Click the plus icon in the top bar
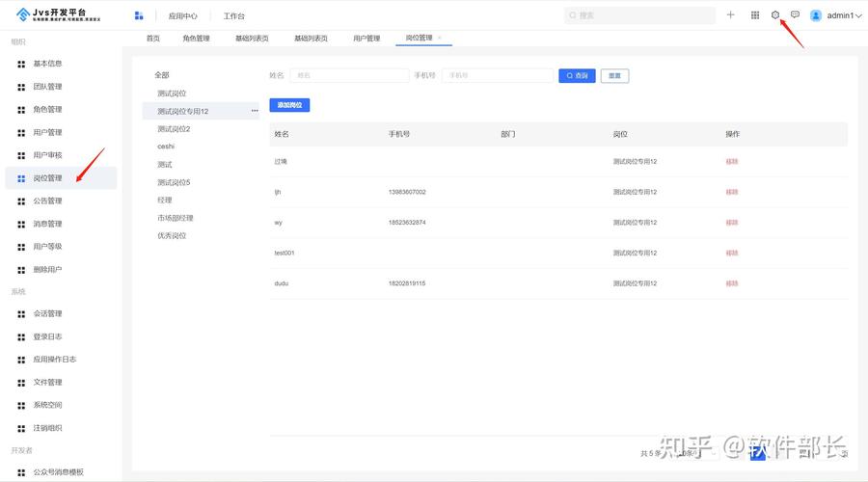This screenshot has width=868, height=482. 731,14
